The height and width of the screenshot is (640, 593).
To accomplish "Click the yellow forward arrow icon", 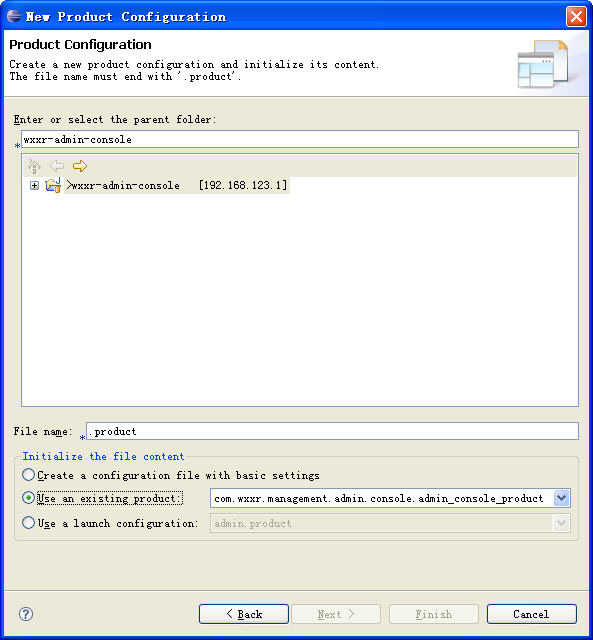I will click(x=80, y=166).
